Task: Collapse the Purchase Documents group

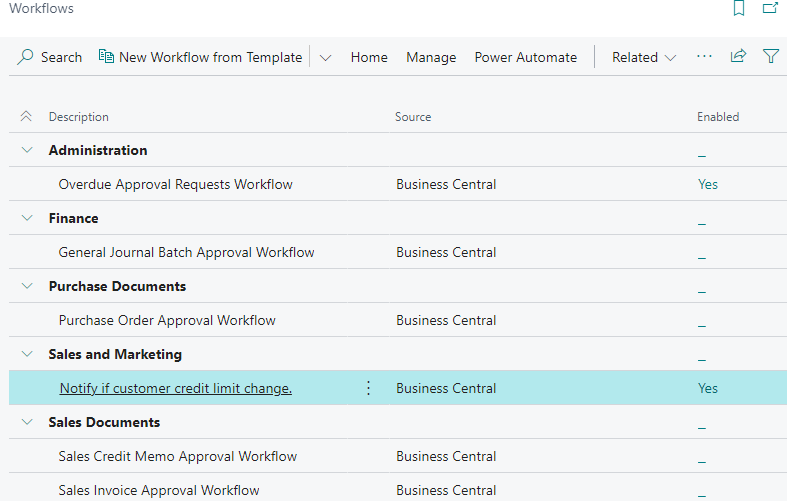Action: coord(26,286)
